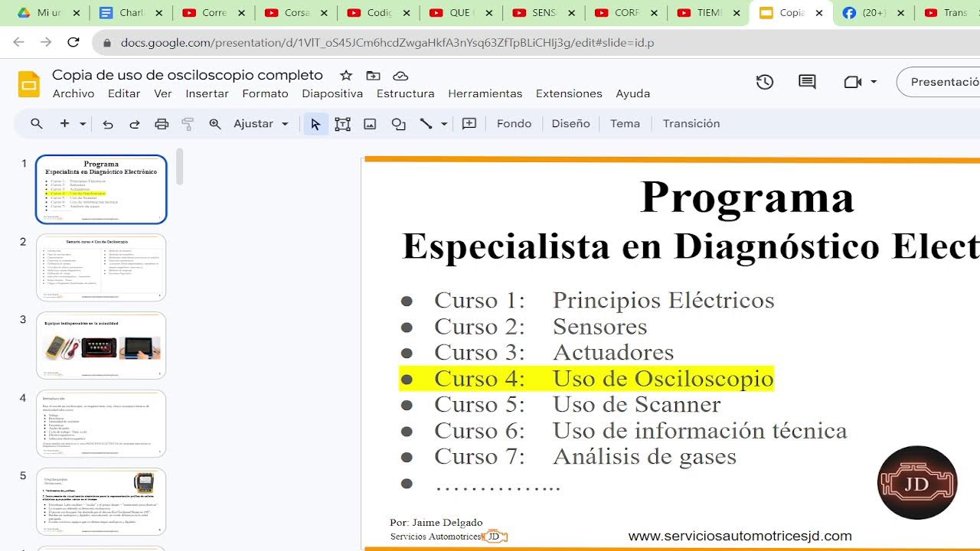The image size is (980, 551).
Task: Open new slide layout dropdown arrow
Action: coord(83,123)
